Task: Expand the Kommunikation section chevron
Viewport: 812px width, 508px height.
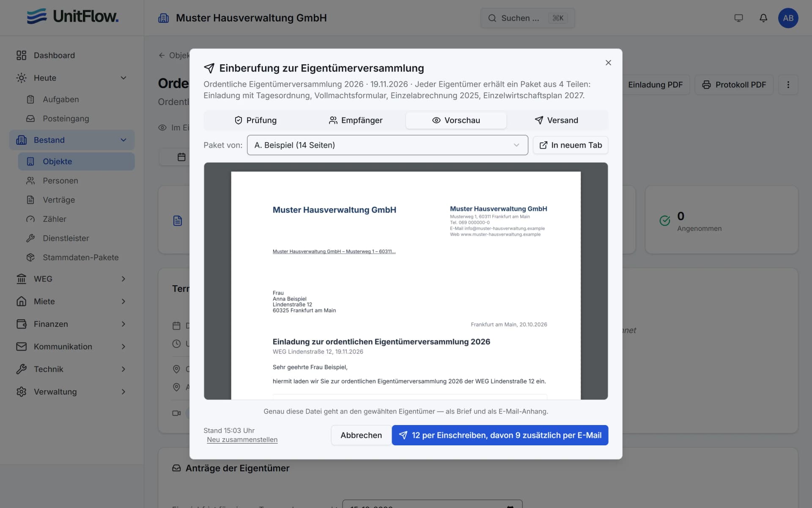Action: click(123, 346)
